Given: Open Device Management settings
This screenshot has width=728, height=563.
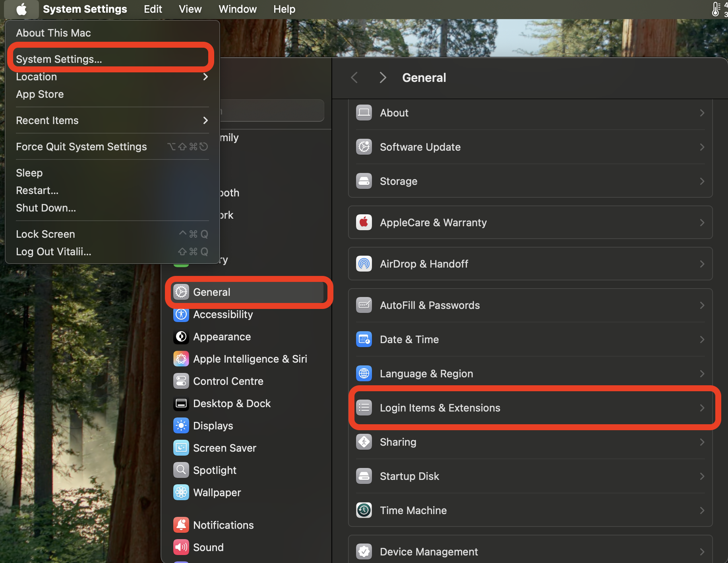Looking at the screenshot, I should pos(531,551).
